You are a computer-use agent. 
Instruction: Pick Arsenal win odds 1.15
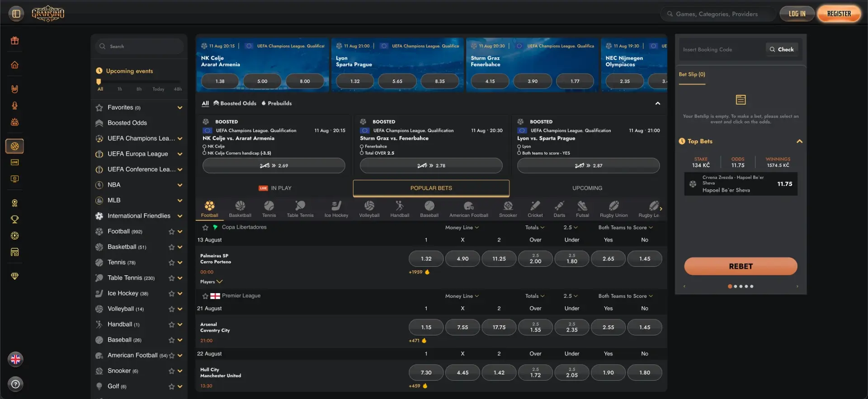coord(426,327)
